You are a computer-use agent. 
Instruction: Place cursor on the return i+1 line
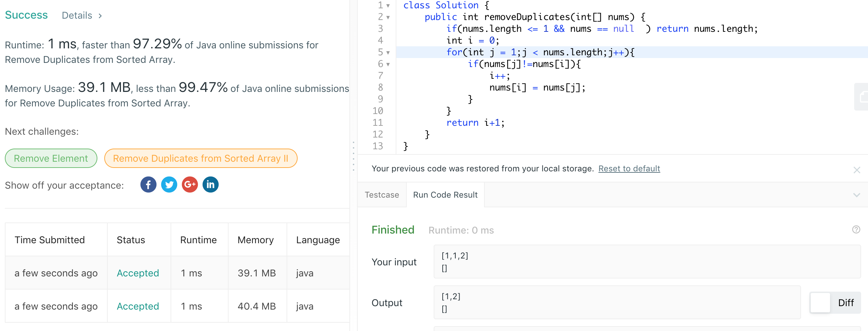click(x=475, y=123)
